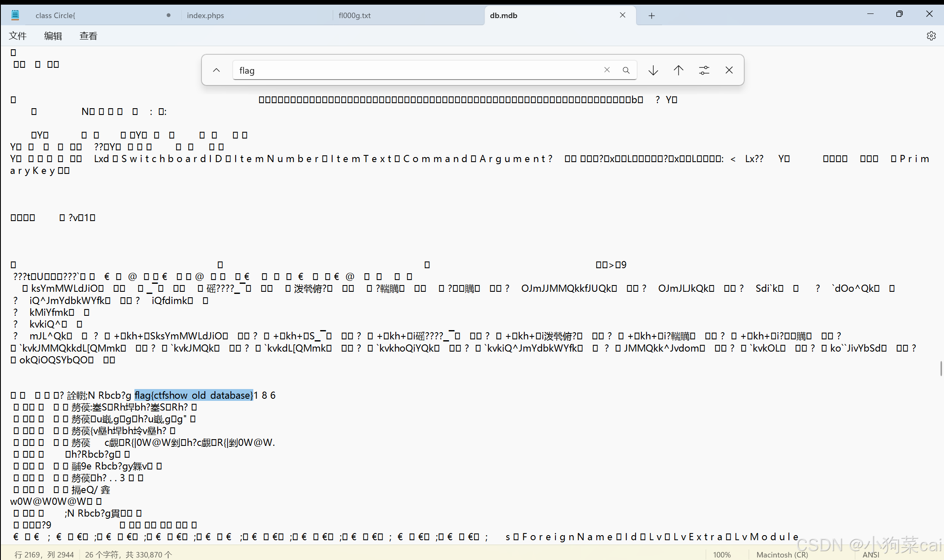
Task: Close the find bar
Action: point(729,70)
